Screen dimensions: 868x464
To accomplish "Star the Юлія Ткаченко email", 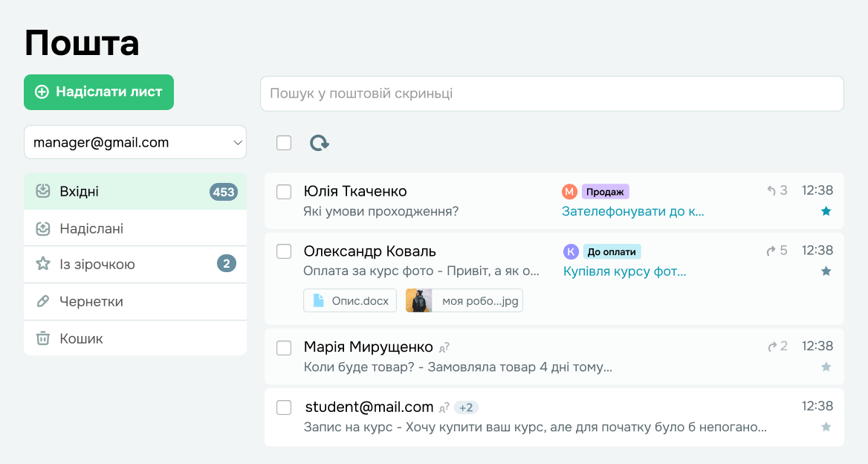I will [826, 211].
